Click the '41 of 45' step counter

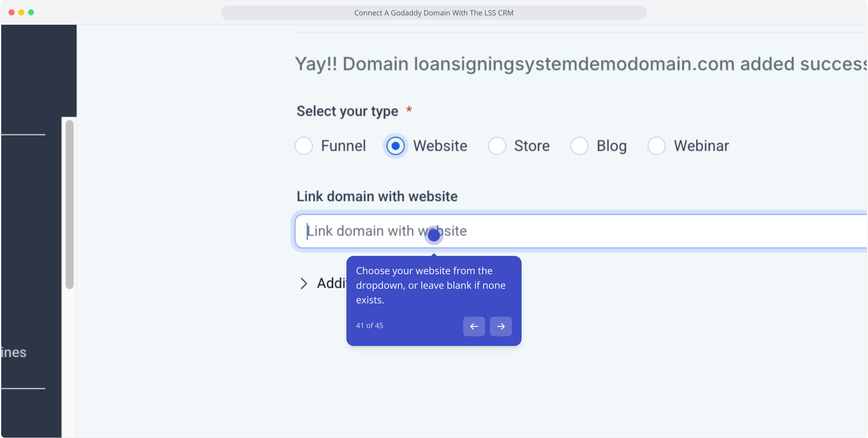tap(370, 326)
